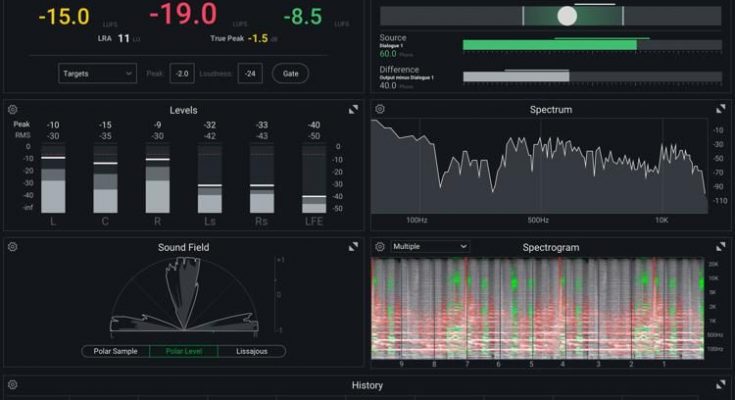Screen dimensions: 735x400
Task: Switch Sound Field to Lissajous mode
Action: pos(251,351)
